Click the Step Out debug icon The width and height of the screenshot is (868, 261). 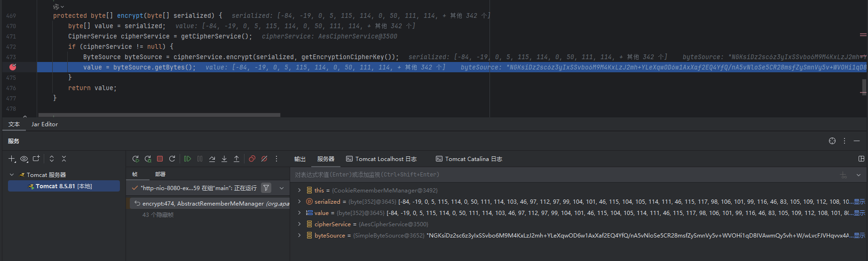tap(237, 159)
